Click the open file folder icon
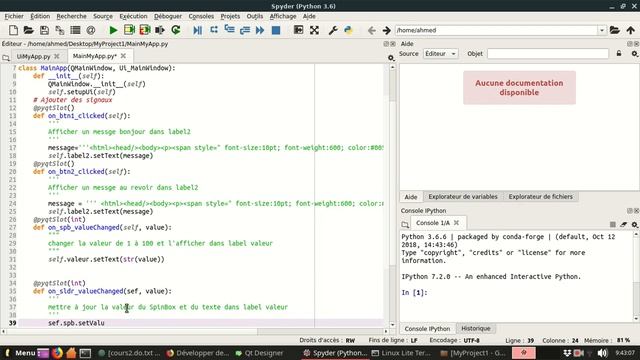This screenshot has width=640, height=360. 29,30
